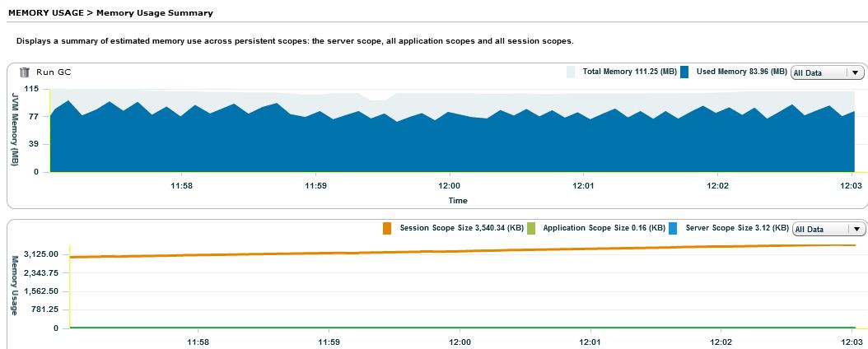Click the green Application Scope Size swatch

coord(531,228)
